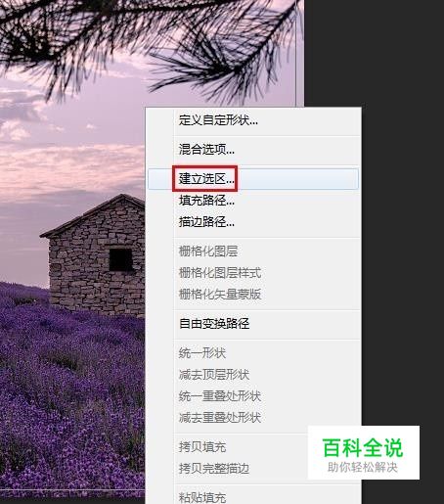Select 栅格化矢量蒙版 menu entry

253,295
